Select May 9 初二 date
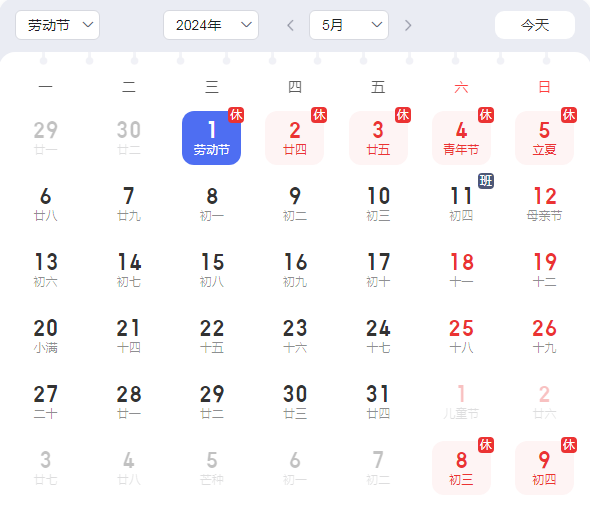 (x=295, y=204)
